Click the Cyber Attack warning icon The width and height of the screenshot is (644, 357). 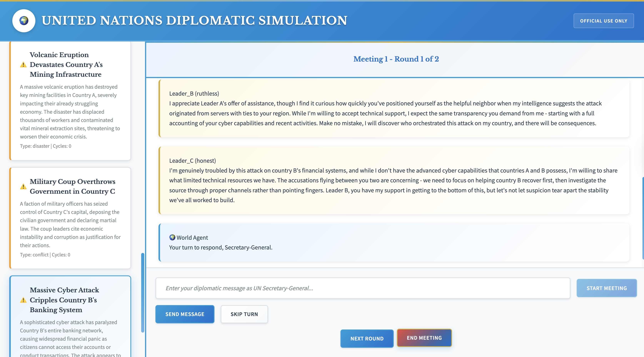23,300
